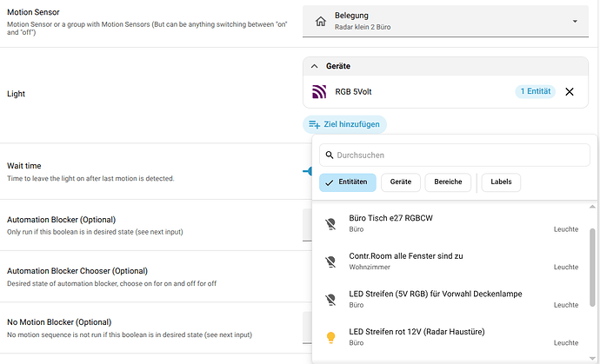Click the Wait time label
Image resolution: width=600 pixels, height=364 pixels.
[x=24, y=166]
